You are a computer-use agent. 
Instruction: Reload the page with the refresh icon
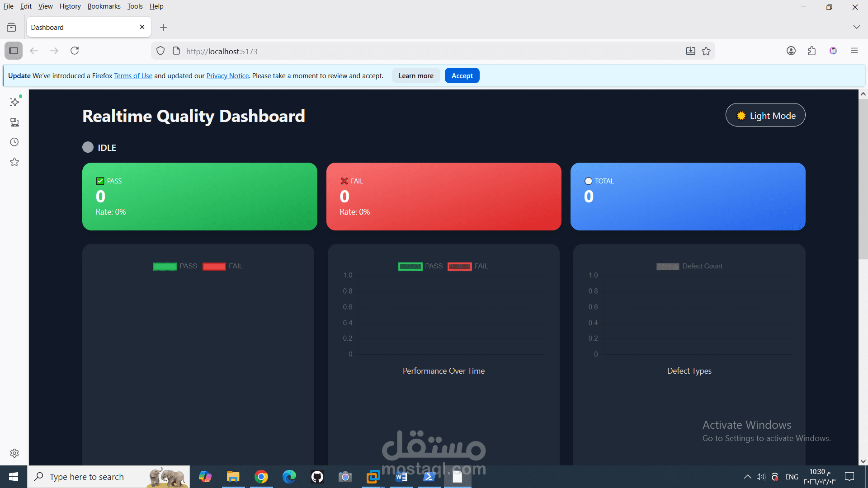coord(75,51)
